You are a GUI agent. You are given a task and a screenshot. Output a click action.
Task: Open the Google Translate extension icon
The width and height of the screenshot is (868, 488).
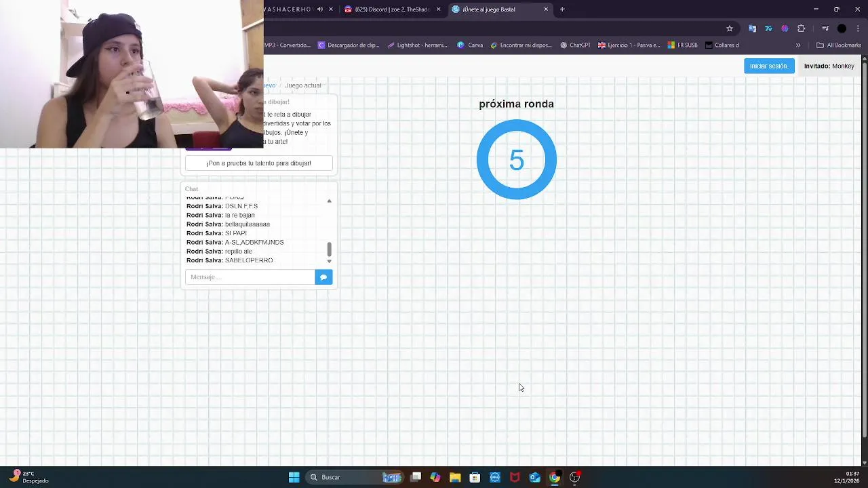(x=752, y=28)
